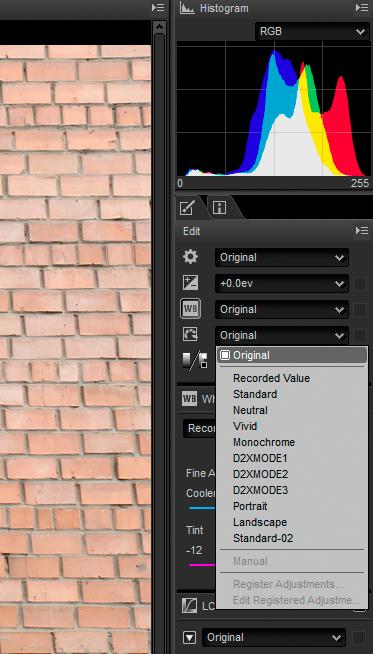This screenshot has height=654, width=373.
Task: Toggle the checkbox next to +0.0ev
Action: tap(360, 284)
